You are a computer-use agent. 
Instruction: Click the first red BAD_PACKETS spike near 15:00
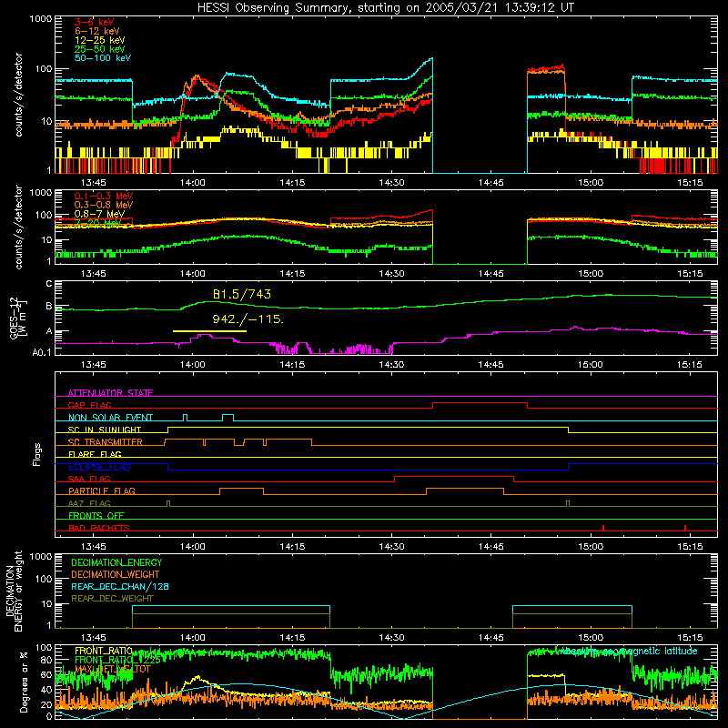(x=603, y=528)
